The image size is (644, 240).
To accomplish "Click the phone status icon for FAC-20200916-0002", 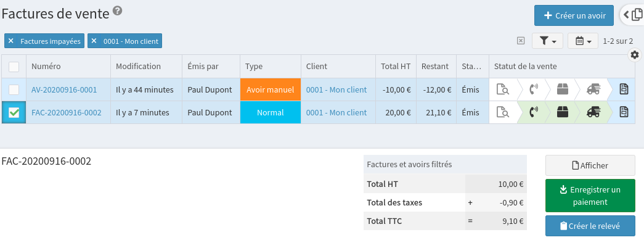I will point(533,112).
